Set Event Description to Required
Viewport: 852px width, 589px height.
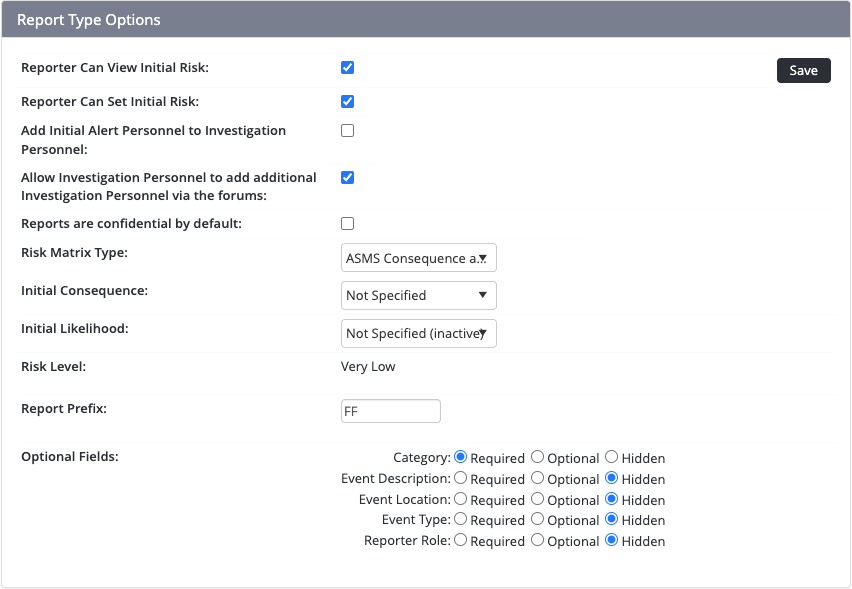click(460, 479)
